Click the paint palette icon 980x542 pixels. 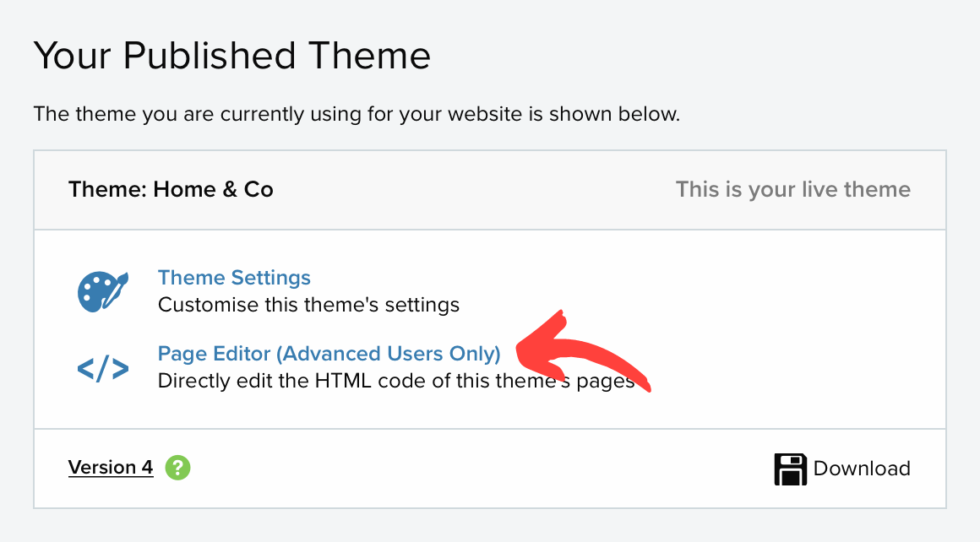pyautogui.click(x=103, y=291)
